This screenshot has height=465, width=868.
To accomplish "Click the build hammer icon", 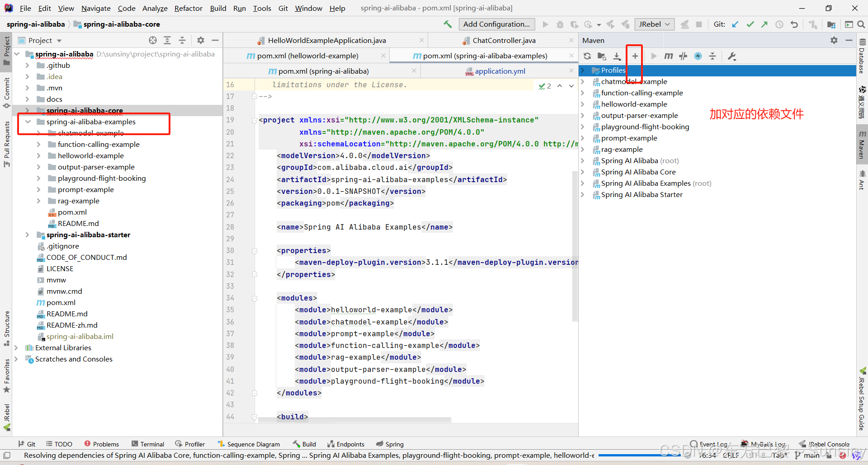I will [x=448, y=24].
